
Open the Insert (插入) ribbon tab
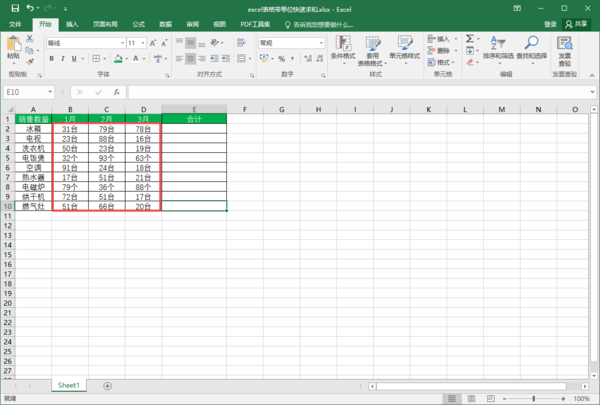pos(74,23)
